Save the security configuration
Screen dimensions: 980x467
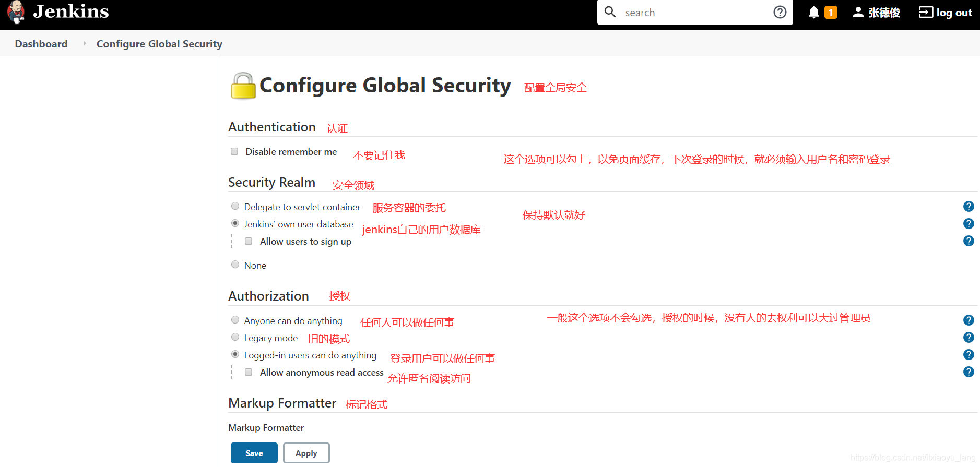(254, 453)
